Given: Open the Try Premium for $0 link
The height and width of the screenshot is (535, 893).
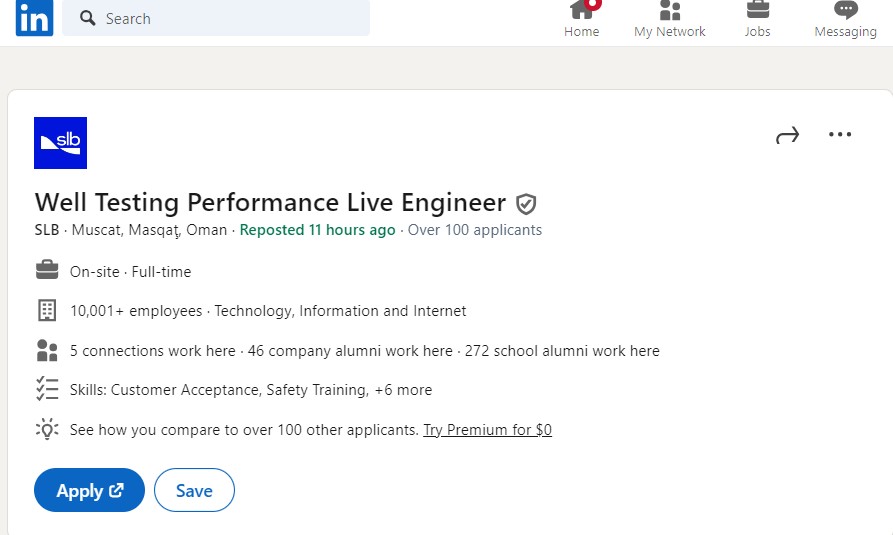Looking at the screenshot, I should 488,430.
